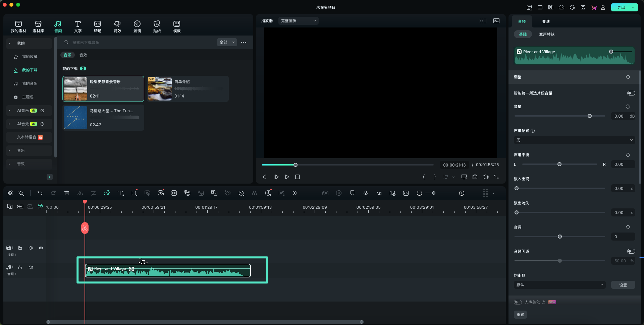Toggle 智能统一所选片段音量 switch
Screen dimensions: 644x325
pos(631,93)
